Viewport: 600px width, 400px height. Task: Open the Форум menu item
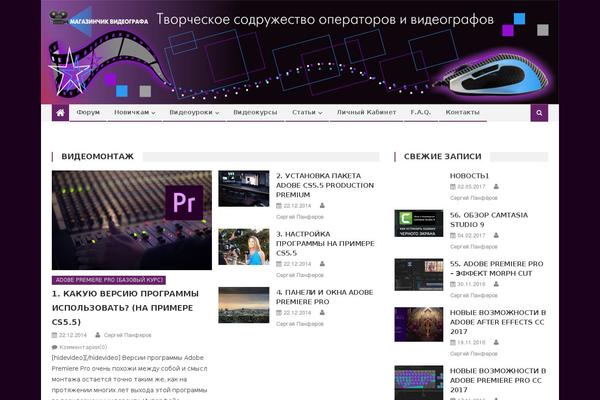click(x=88, y=113)
